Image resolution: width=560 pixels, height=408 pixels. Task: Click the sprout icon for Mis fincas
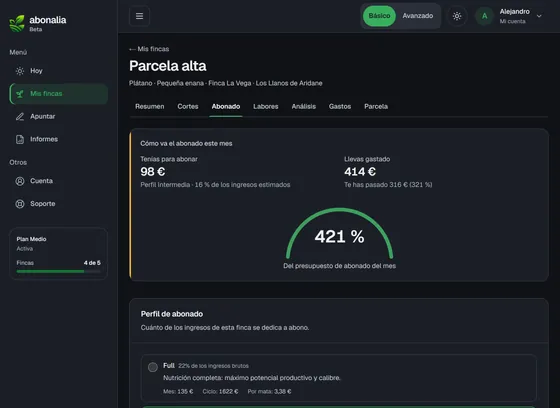(x=20, y=94)
